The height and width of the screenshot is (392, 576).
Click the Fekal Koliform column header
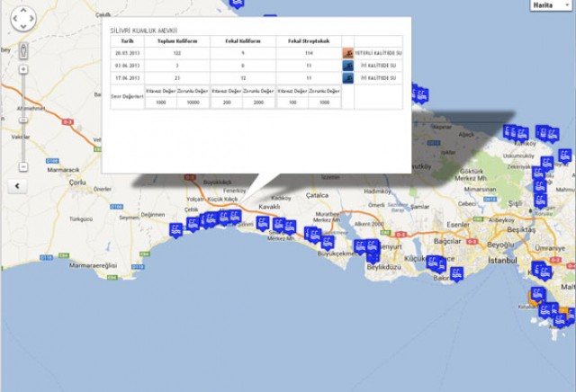(x=243, y=41)
